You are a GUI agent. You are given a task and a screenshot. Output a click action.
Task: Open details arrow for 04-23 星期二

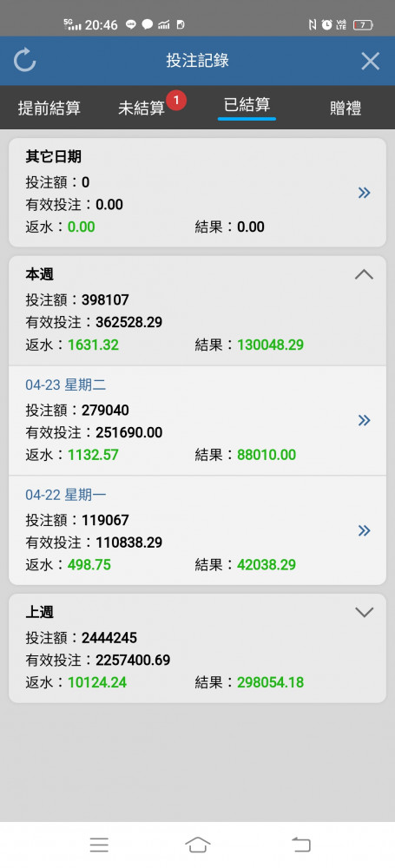pyautogui.click(x=364, y=420)
